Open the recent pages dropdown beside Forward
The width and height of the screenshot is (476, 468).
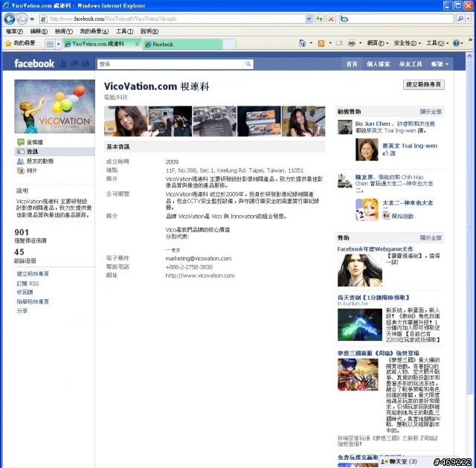pyautogui.click(x=32, y=19)
